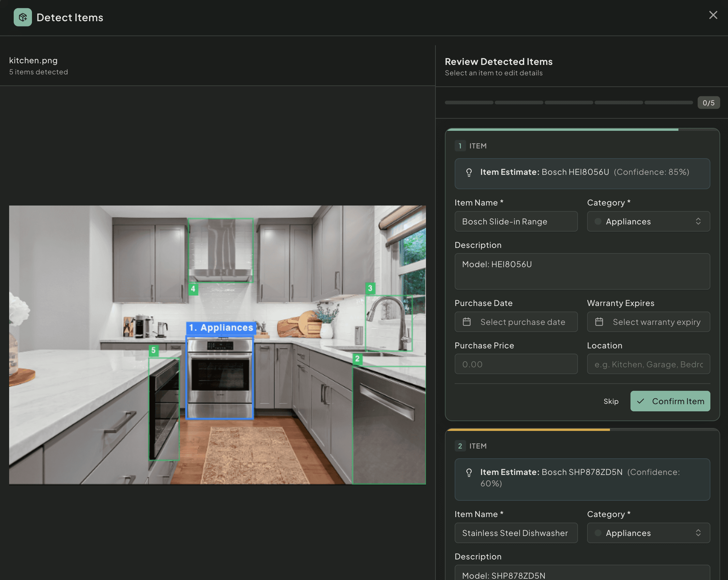Click the calendar icon in Warranty Expires field
This screenshot has height=580, width=728.
pos(599,322)
